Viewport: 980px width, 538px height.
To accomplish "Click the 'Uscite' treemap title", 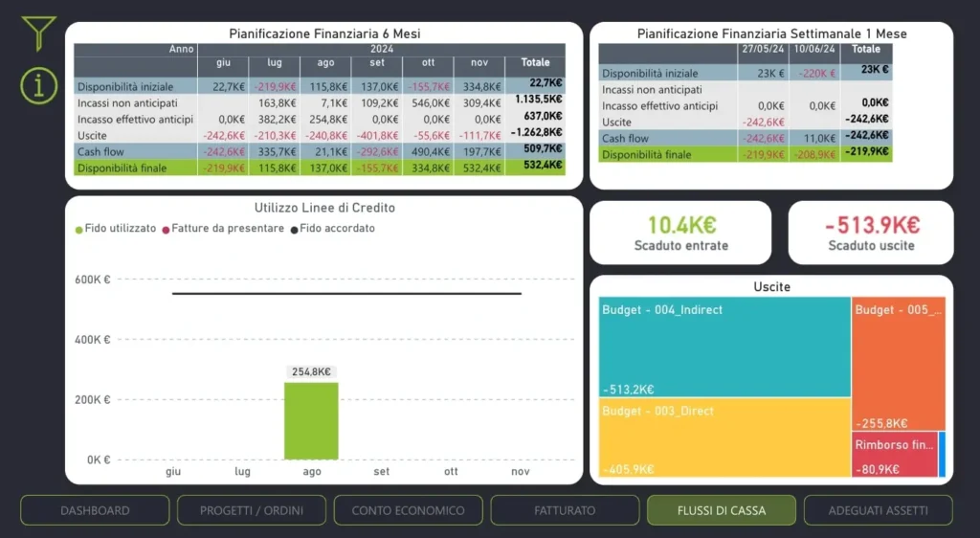I will point(772,287).
